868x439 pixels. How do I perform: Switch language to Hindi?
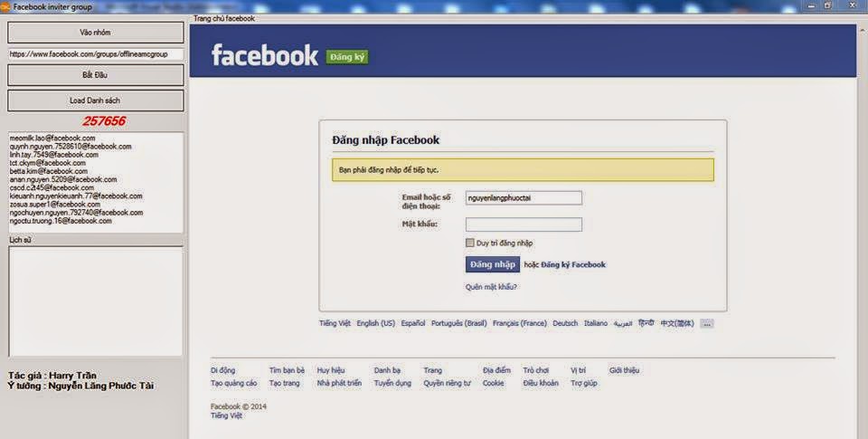[x=646, y=323]
